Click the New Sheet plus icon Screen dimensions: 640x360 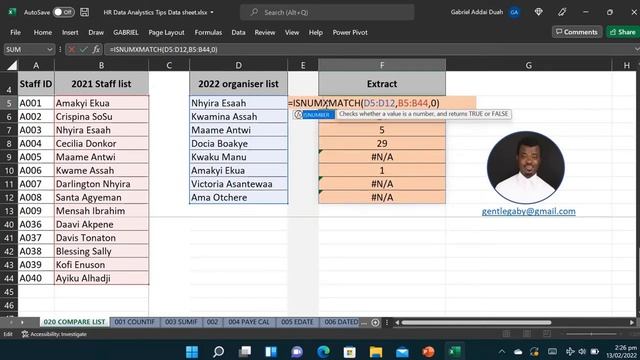[x=375, y=322]
